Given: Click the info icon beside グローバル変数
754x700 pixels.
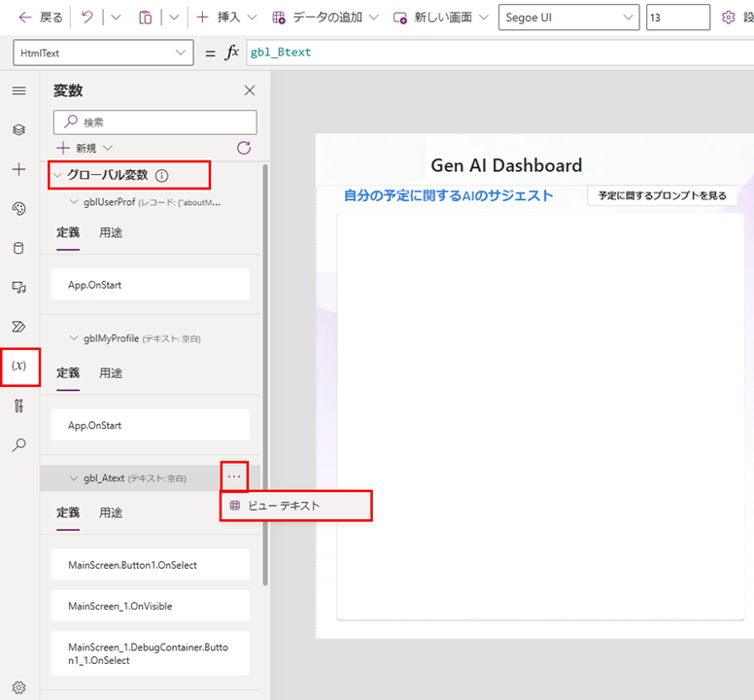Looking at the screenshot, I should [x=162, y=176].
